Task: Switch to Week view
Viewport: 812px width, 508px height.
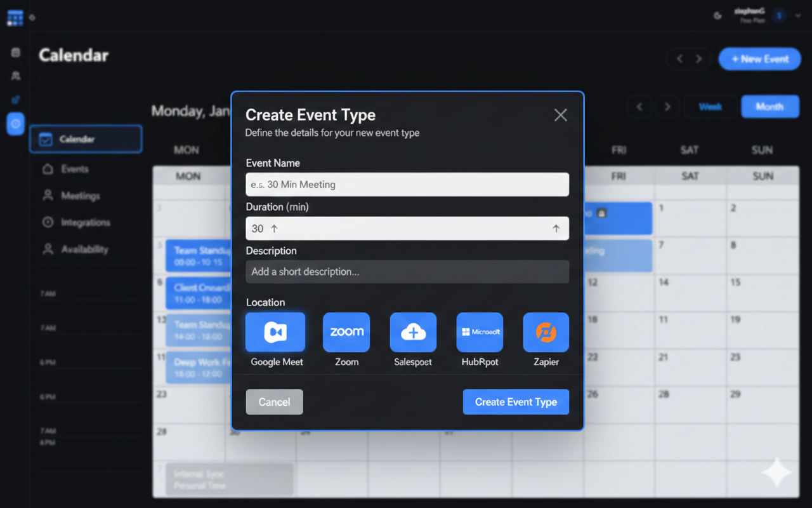Action: pyautogui.click(x=710, y=107)
